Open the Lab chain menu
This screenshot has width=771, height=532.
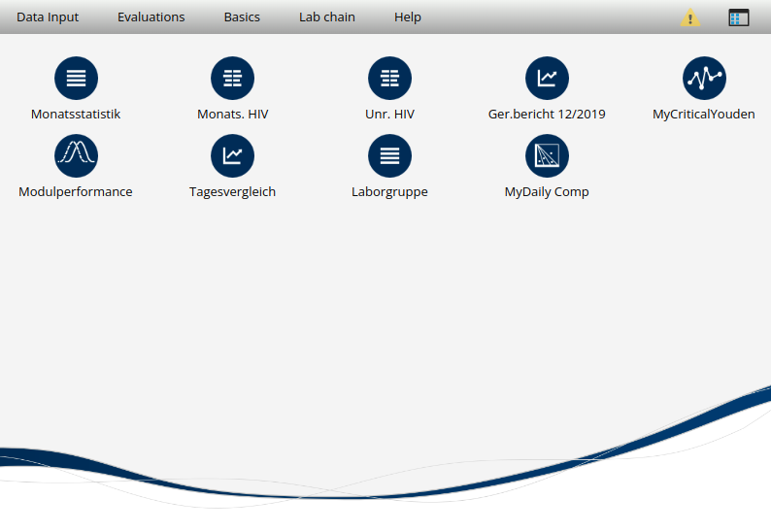[x=327, y=17]
